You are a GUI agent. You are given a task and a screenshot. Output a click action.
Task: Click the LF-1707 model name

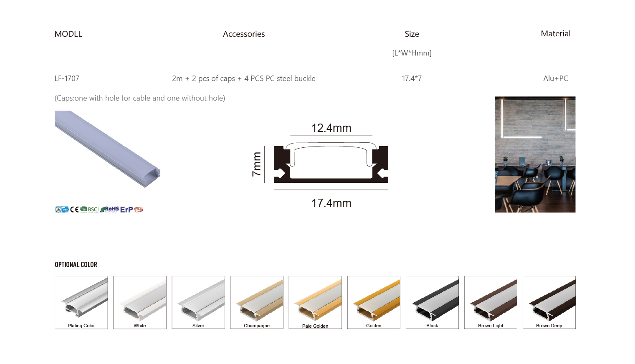(67, 78)
